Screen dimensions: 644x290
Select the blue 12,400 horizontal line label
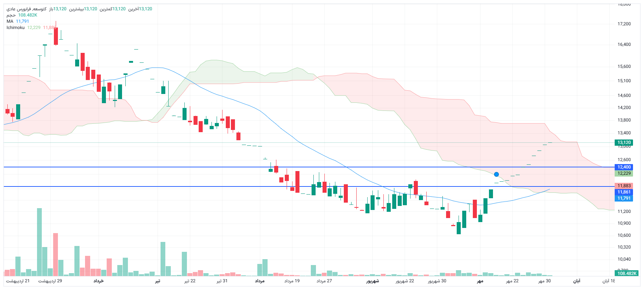[624, 167]
